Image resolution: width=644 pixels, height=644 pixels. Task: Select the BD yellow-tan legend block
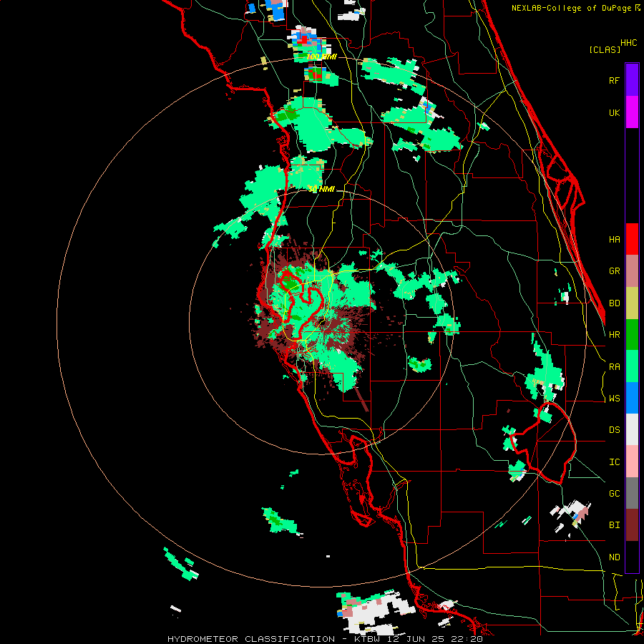pos(632,303)
